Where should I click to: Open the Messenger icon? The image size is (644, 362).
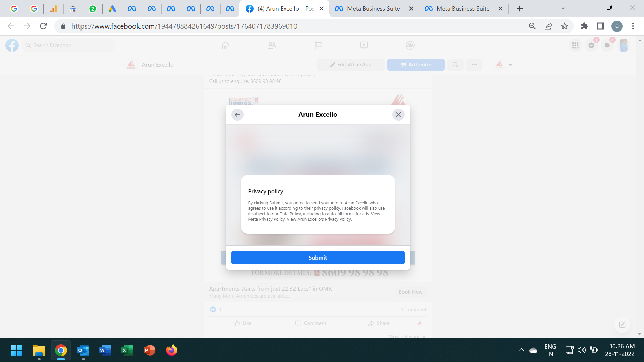[591, 45]
